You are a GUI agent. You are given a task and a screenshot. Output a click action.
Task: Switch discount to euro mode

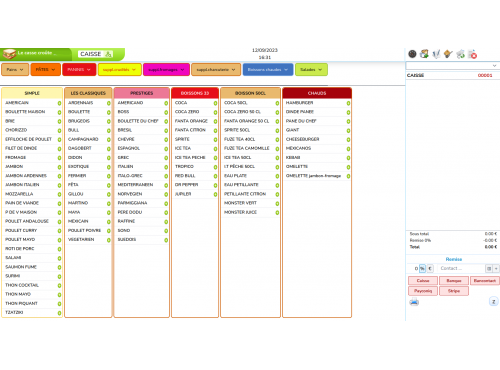pos(430,268)
